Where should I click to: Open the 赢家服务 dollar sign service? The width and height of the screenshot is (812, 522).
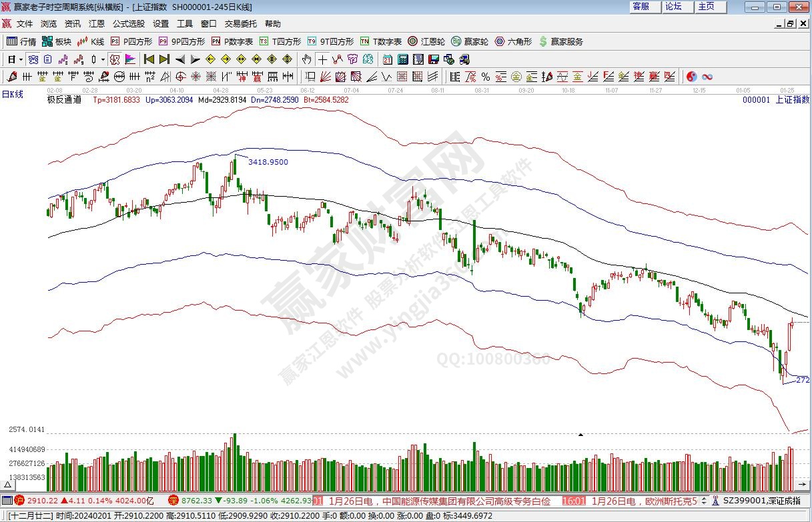point(560,41)
